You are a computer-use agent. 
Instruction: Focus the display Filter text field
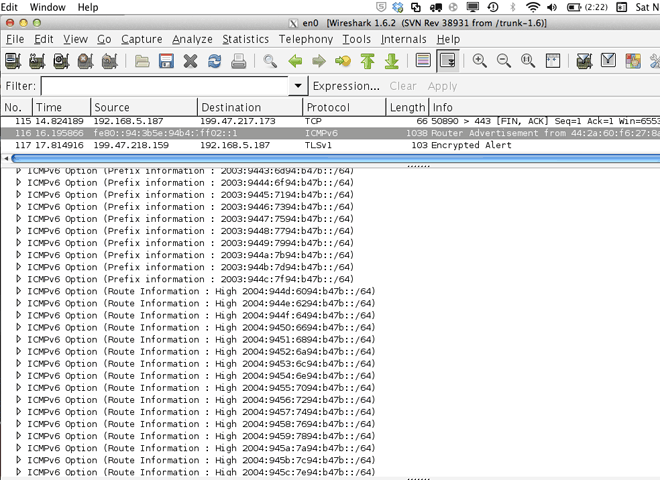point(165,86)
